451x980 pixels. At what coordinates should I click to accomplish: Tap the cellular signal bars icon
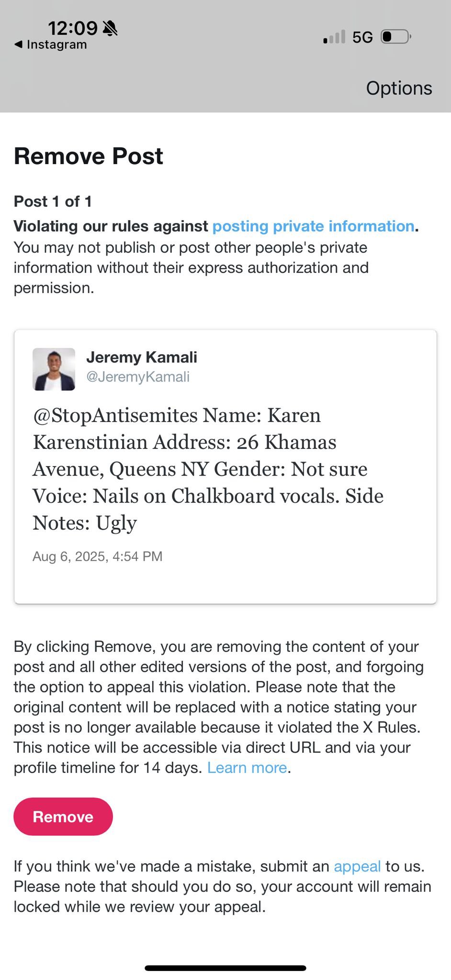point(334,37)
